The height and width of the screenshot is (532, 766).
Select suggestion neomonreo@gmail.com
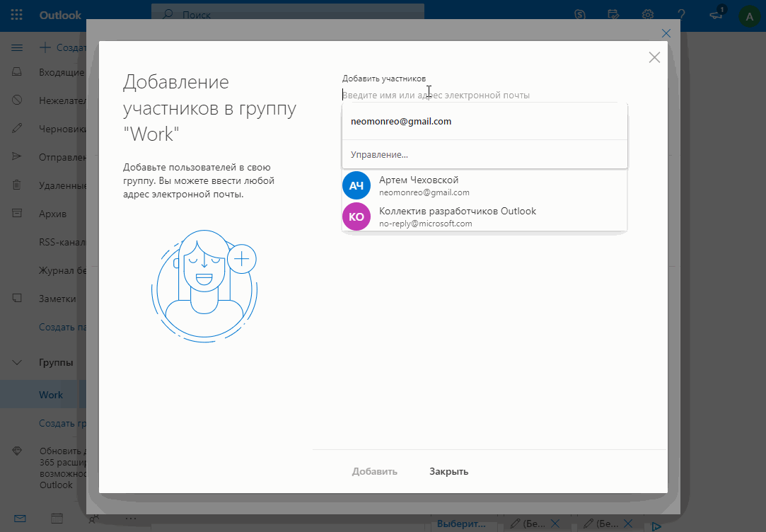(484, 122)
